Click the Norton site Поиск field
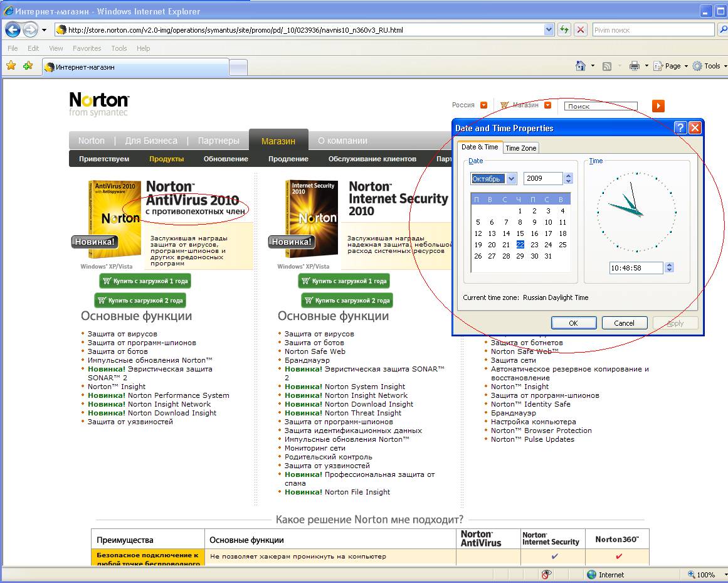728x583 pixels. (601, 107)
